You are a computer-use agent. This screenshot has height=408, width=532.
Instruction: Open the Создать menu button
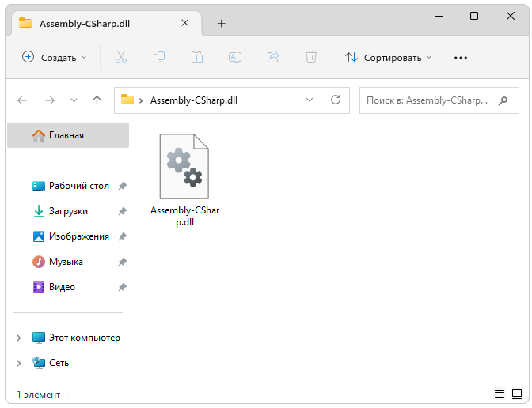coord(55,57)
